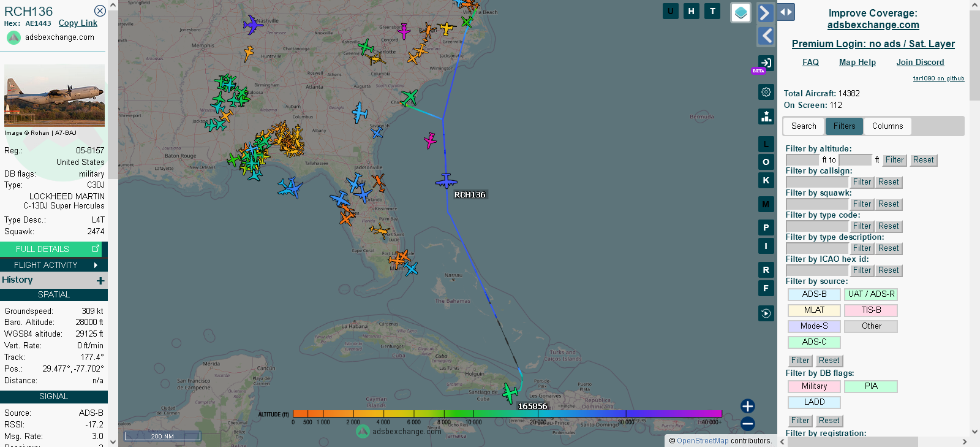The image size is (980, 447).
Task: Toggle Military DB flag filter
Action: click(814, 386)
